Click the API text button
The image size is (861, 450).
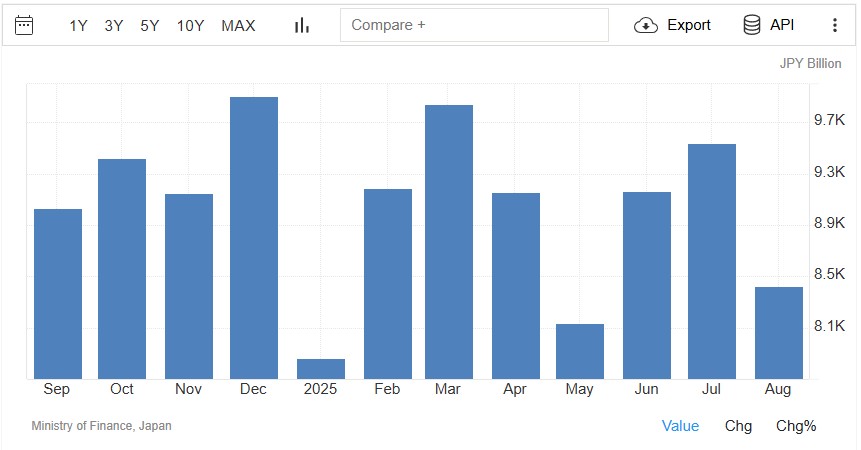click(x=782, y=25)
